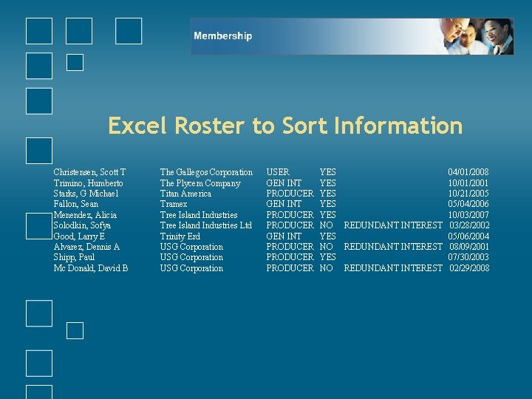
Task: Click date 02/29/2008
Action: click(469, 268)
